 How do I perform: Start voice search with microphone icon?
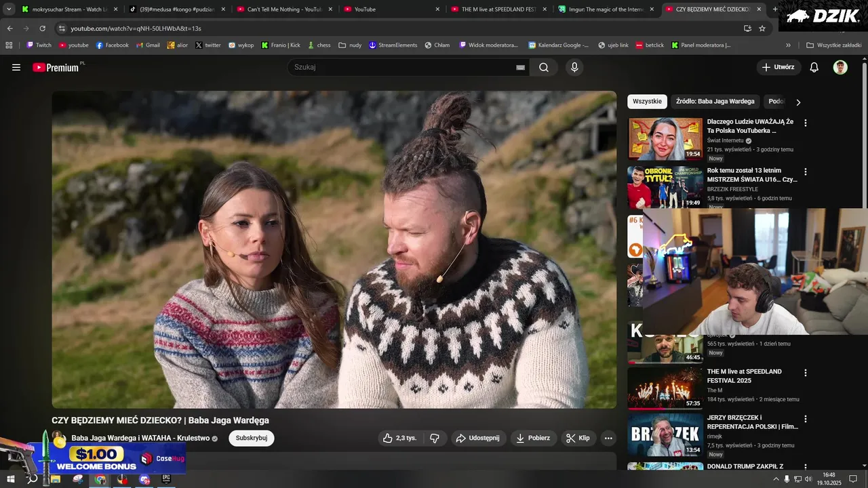(574, 67)
